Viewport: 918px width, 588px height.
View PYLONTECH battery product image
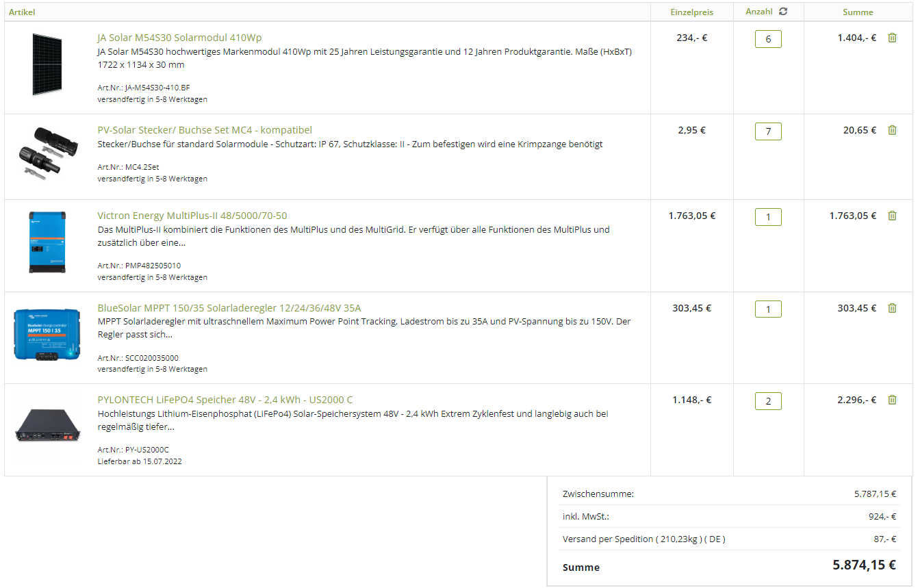pos(47,425)
